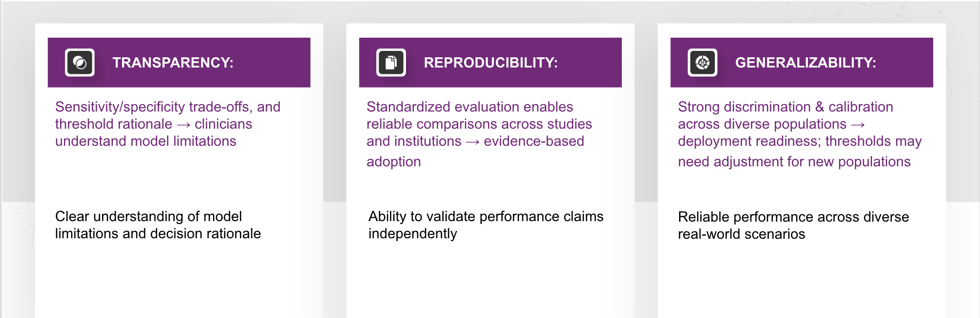Click "understand model limitations" purple line
Viewport: 980px width, 318px height.
pos(146,141)
